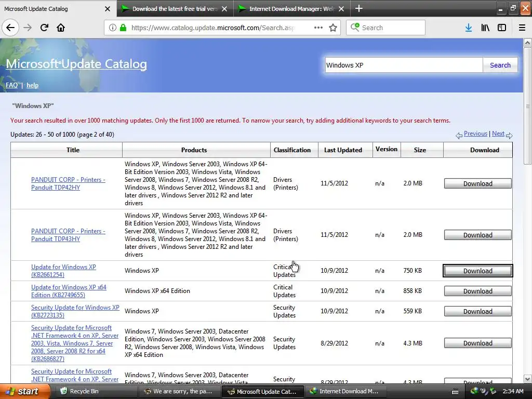Open Update for Windows XP (KB2661254) link
This screenshot has width=532, height=399.
pos(63,271)
